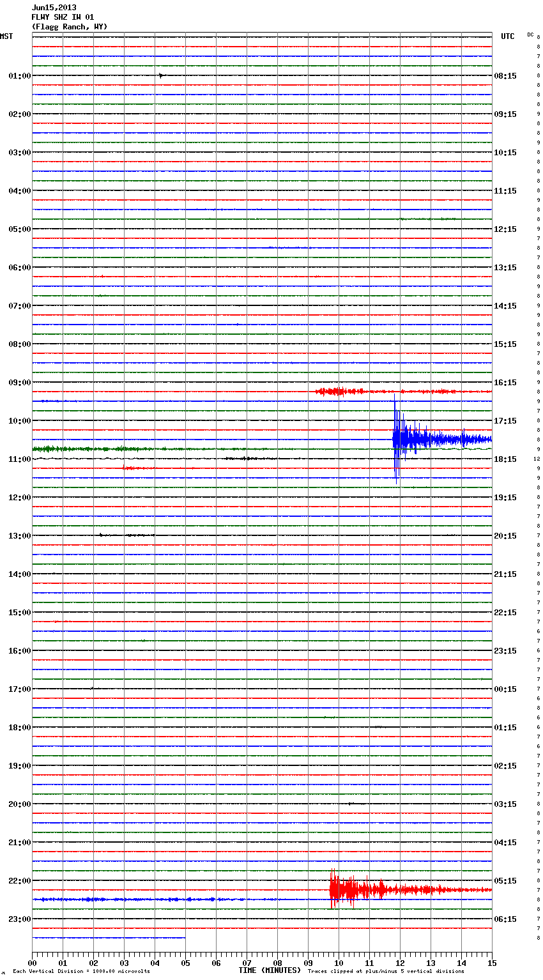Select the 15:00 MST time label
The width and height of the screenshot is (543, 980).
[19, 613]
